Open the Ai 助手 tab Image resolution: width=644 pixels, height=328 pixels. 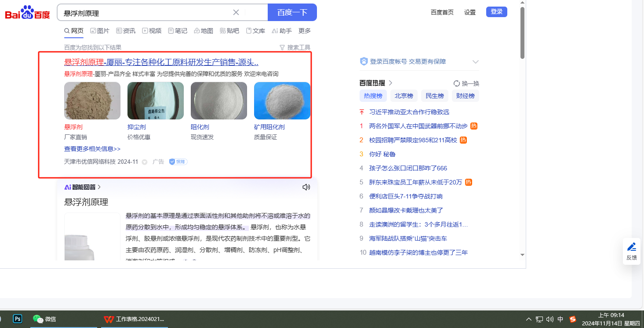point(282,31)
